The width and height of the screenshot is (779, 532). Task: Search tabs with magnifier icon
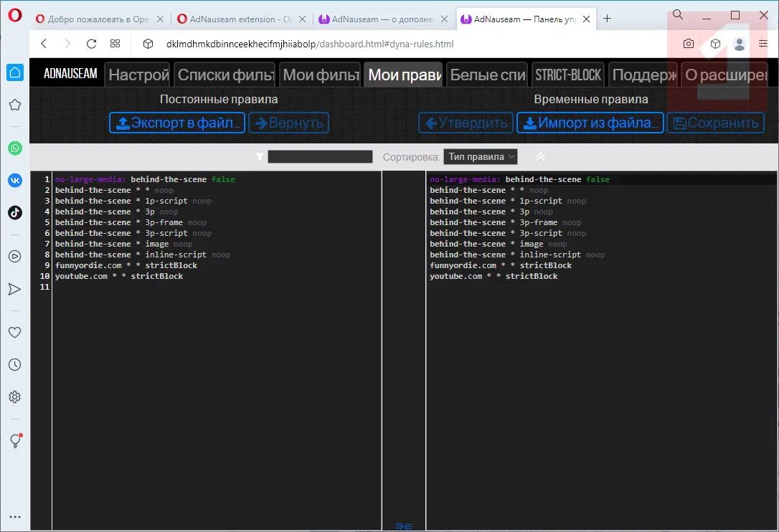(x=678, y=15)
